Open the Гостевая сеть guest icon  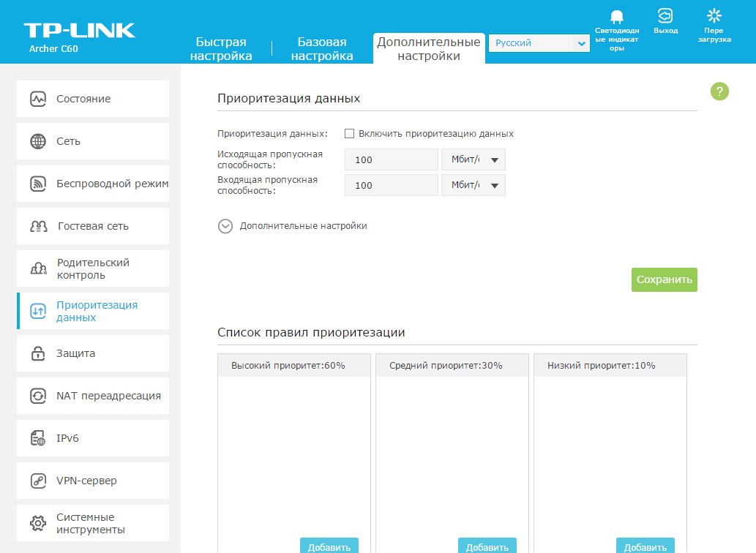pyautogui.click(x=38, y=226)
